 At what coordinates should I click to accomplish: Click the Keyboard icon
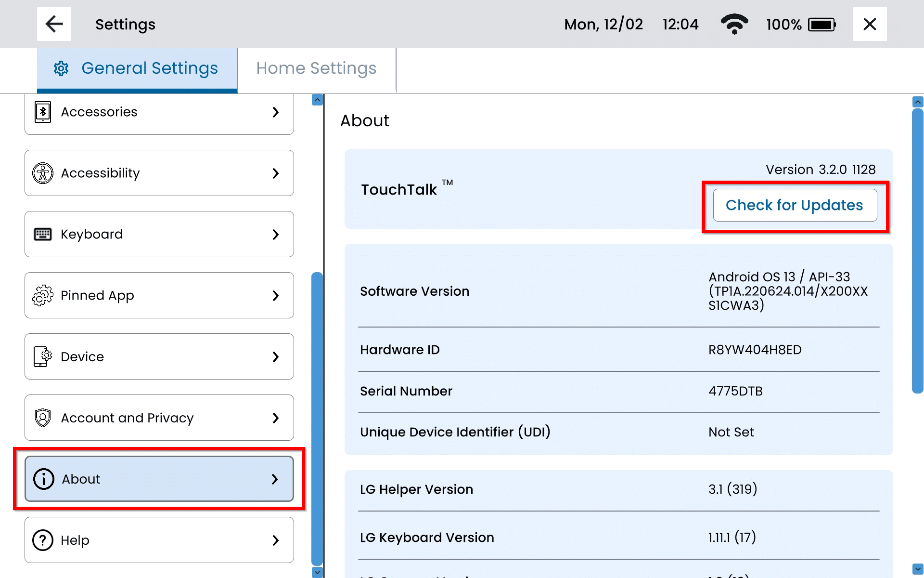coord(43,234)
